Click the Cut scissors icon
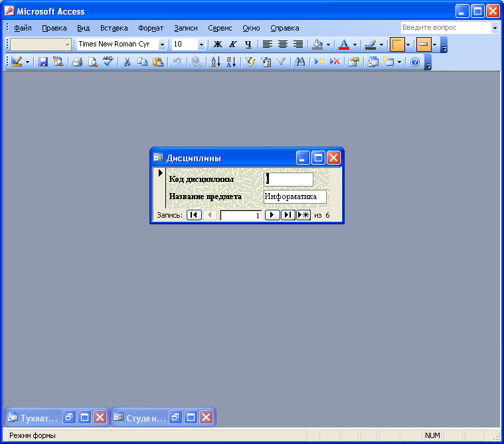The width and height of the screenshot is (504, 444). pos(127,61)
